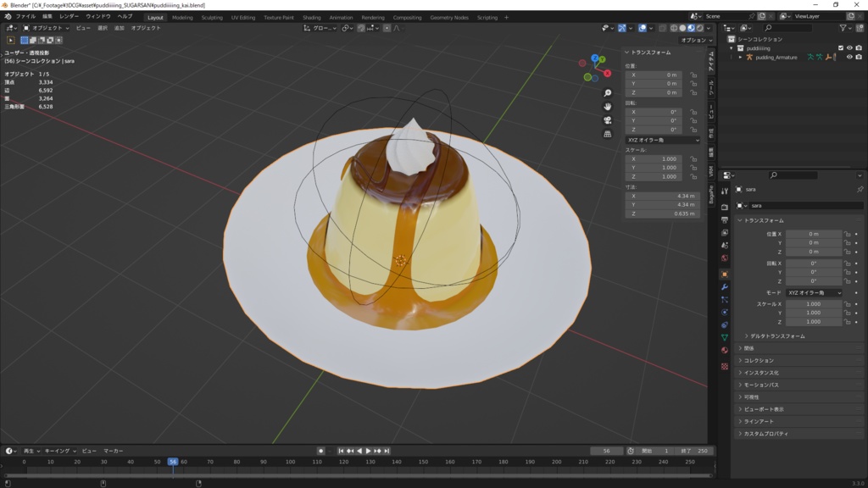The width and height of the screenshot is (868, 488).
Task: Open the Modifier properties wrench tab
Action: (725, 287)
